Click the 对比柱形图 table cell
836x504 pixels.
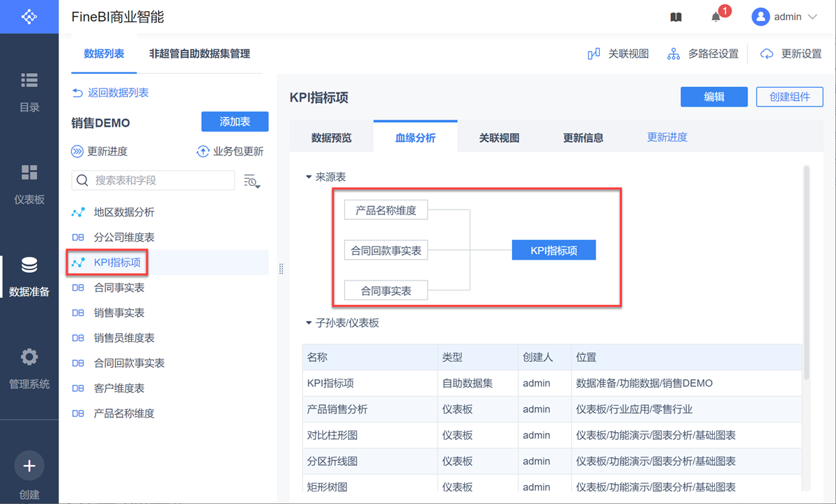click(370, 434)
